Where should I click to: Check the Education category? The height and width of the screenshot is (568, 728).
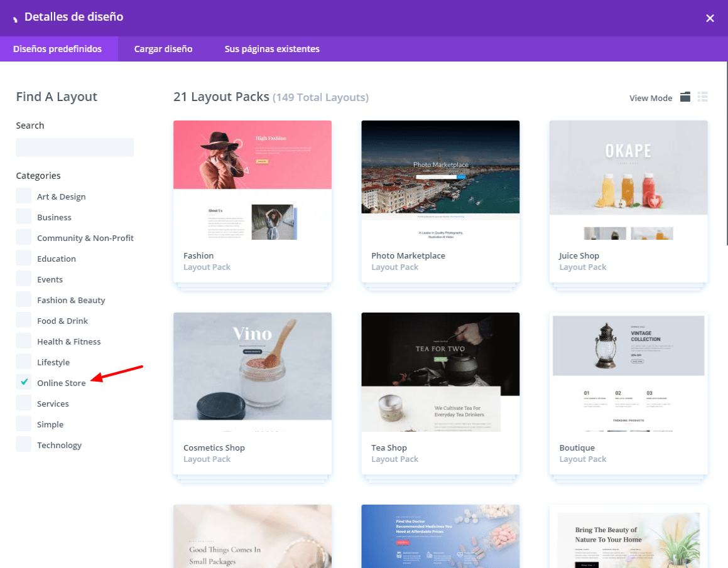point(24,258)
